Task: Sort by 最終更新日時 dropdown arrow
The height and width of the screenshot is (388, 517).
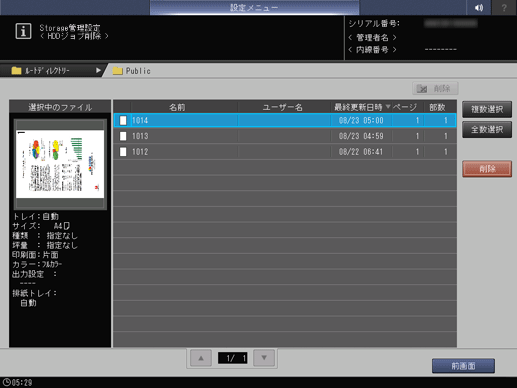Action: point(388,107)
